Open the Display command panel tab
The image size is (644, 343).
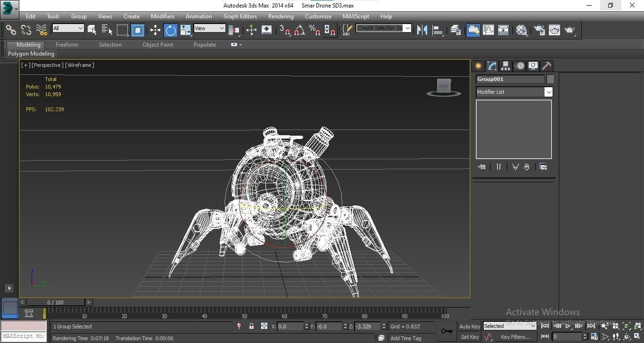click(x=533, y=66)
